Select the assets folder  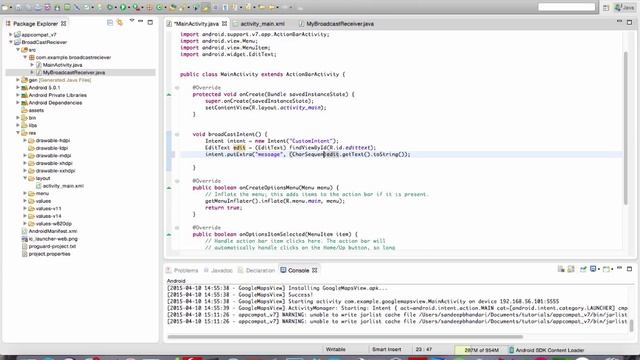point(36,110)
